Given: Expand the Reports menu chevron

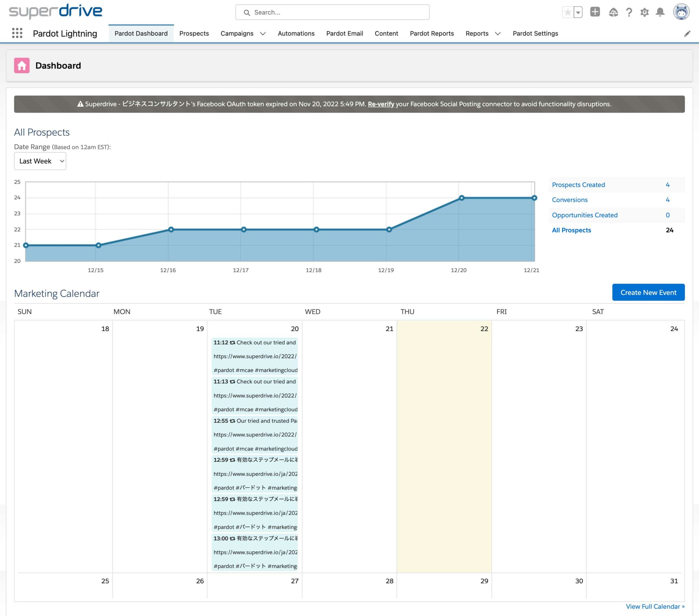Looking at the screenshot, I should click(x=498, y=33).
